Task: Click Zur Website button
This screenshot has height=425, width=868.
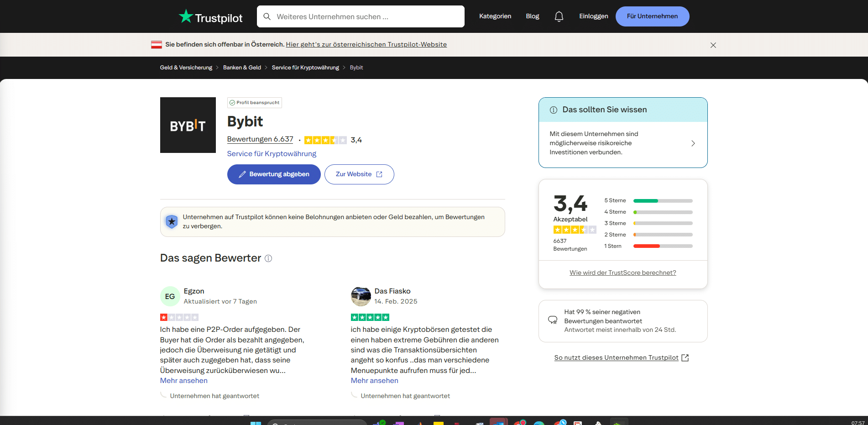Action: tap(359, 174)
